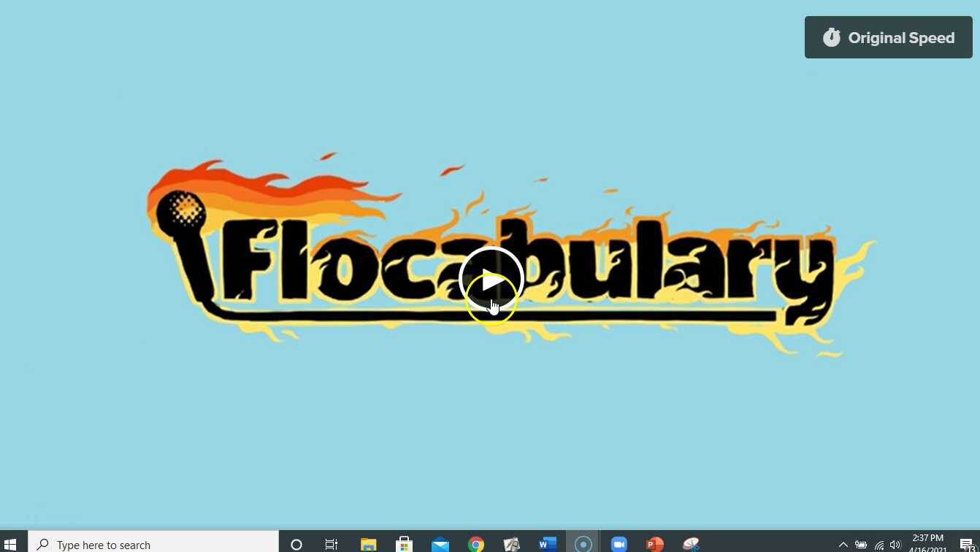Open the volume control
The height and width of the screenshot is (552, 980).
point(895,544)
